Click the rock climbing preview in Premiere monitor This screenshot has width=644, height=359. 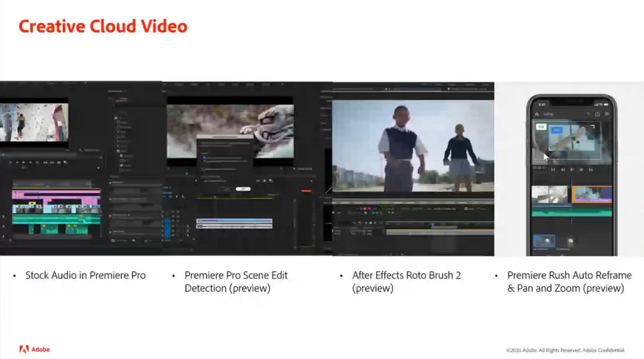(x=34, y=122)
